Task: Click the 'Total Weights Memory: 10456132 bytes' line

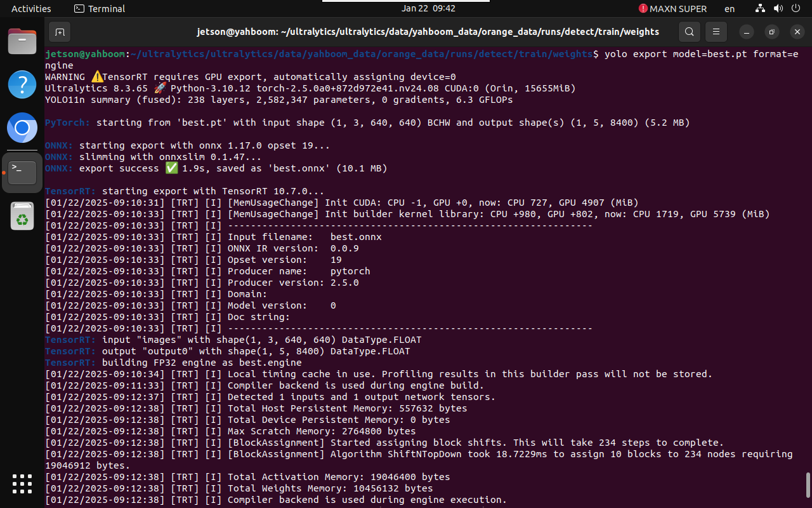Action: (239, 488)
